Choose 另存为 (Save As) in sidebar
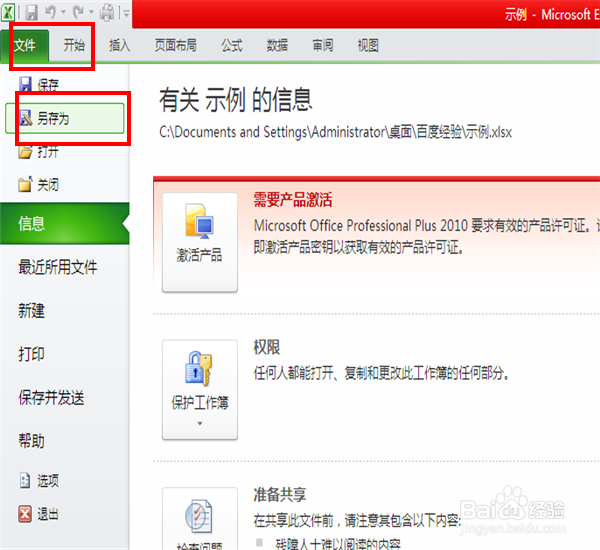 click(65, 118)
